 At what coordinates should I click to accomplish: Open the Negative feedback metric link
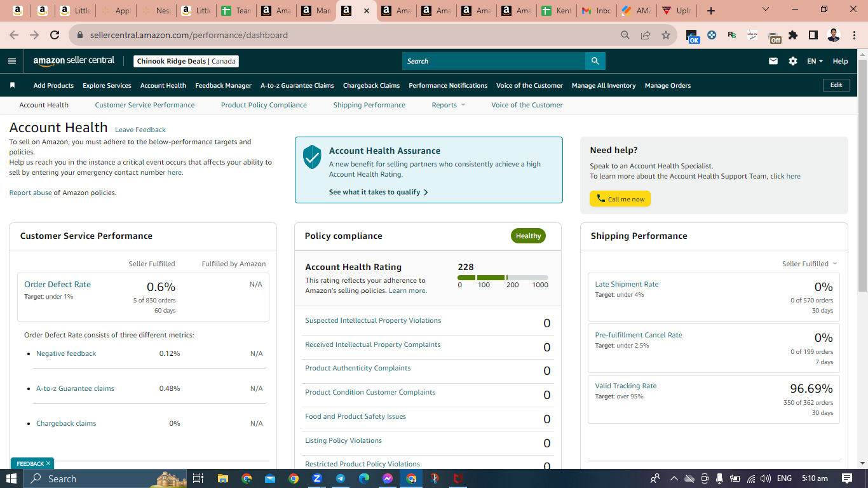66,353
